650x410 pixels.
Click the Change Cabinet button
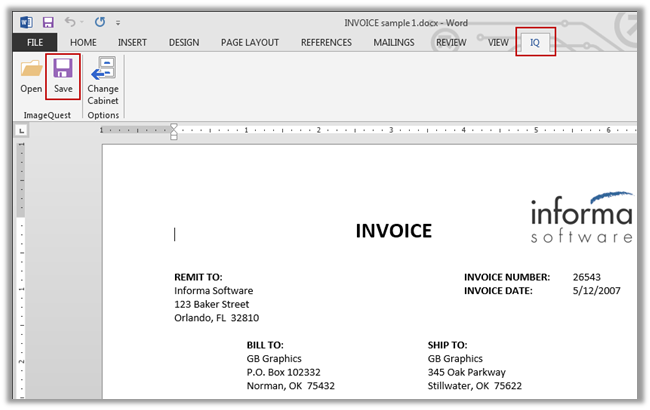point(103,81)
